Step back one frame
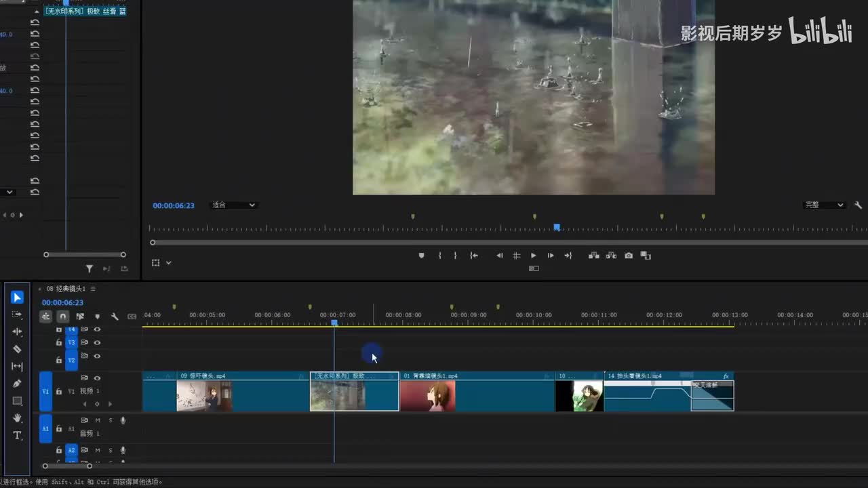This screenshot has width=868, height=488. coord(500,256)
